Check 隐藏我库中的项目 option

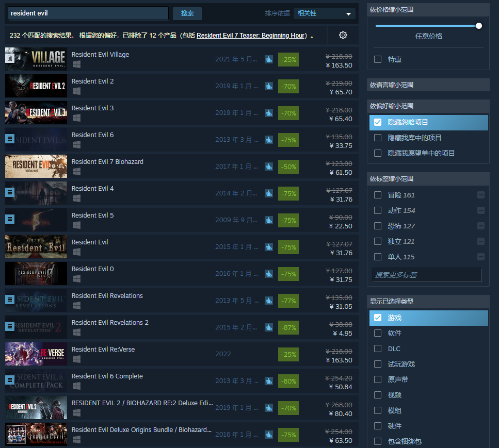click(378, 138)
